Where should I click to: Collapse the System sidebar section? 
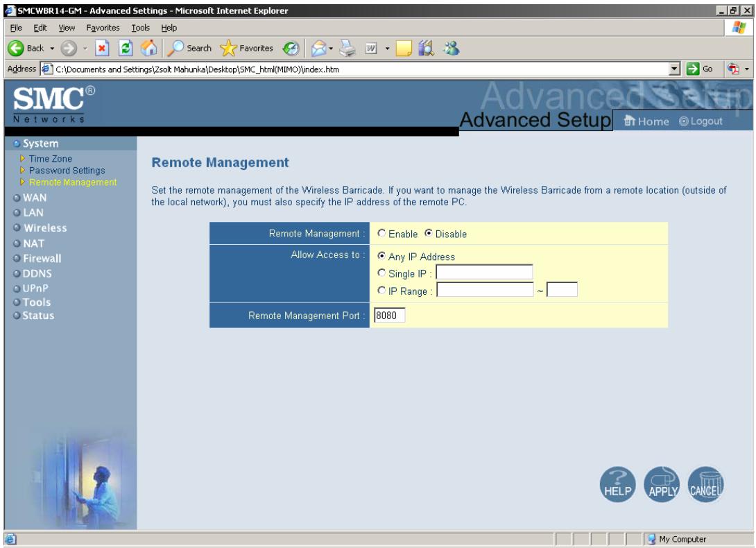(x=40, y=144)
